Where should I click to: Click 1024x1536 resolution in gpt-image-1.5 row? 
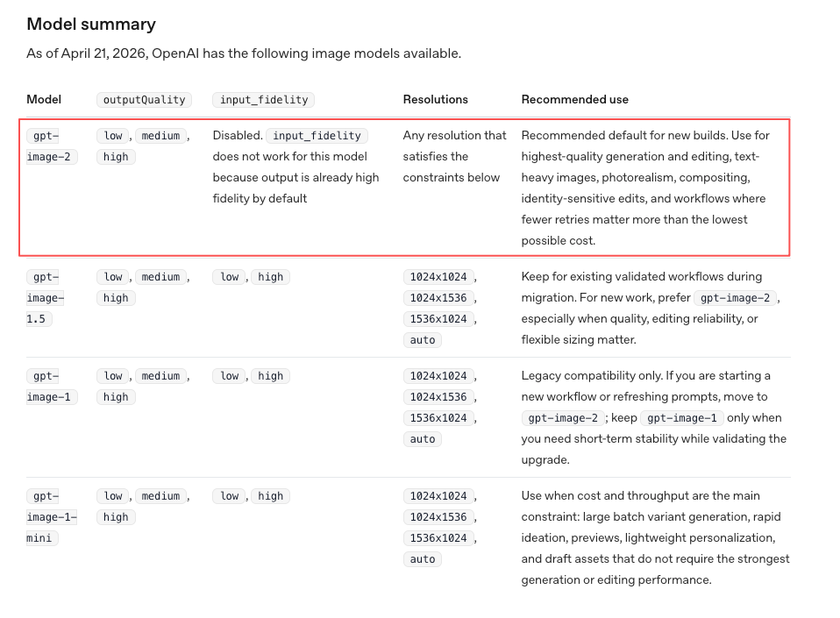point(438,298)
